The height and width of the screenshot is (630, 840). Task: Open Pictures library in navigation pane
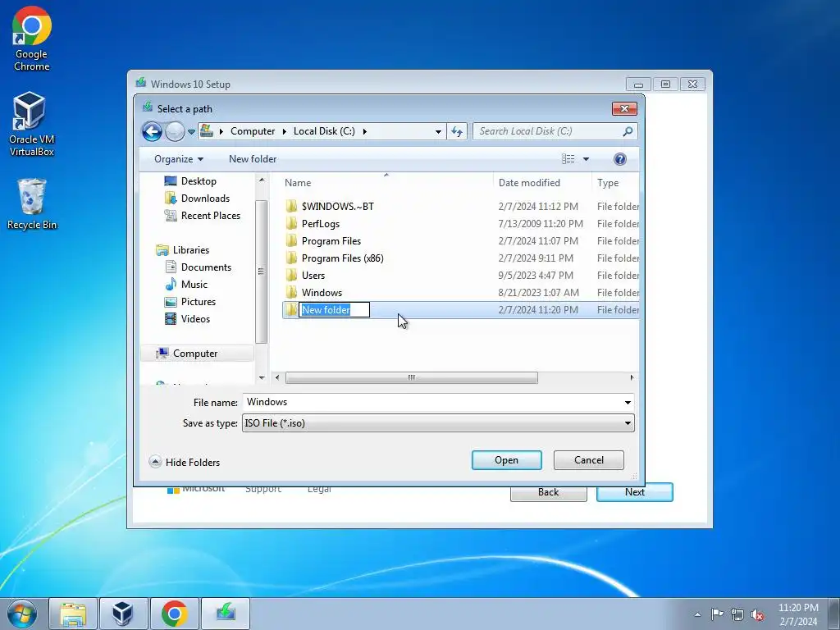(190, 302)
